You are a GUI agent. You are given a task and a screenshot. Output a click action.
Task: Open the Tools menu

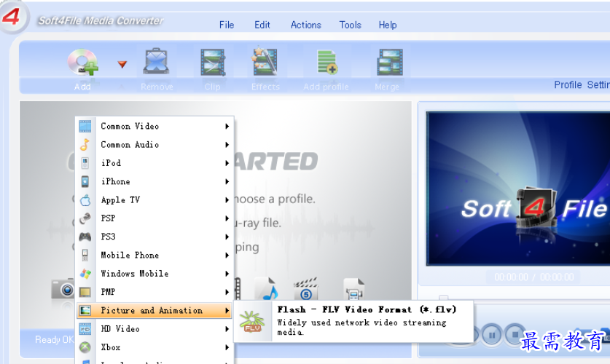350,25
